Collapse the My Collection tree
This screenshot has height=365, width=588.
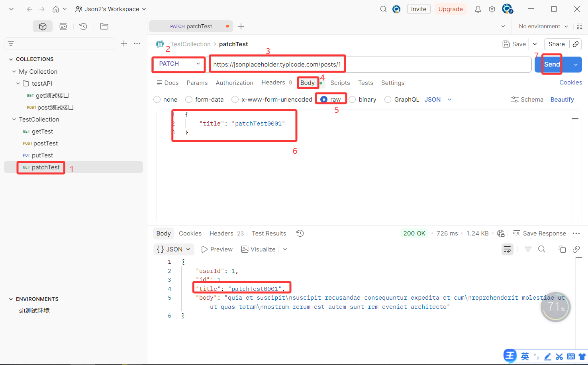pos(14,72)
